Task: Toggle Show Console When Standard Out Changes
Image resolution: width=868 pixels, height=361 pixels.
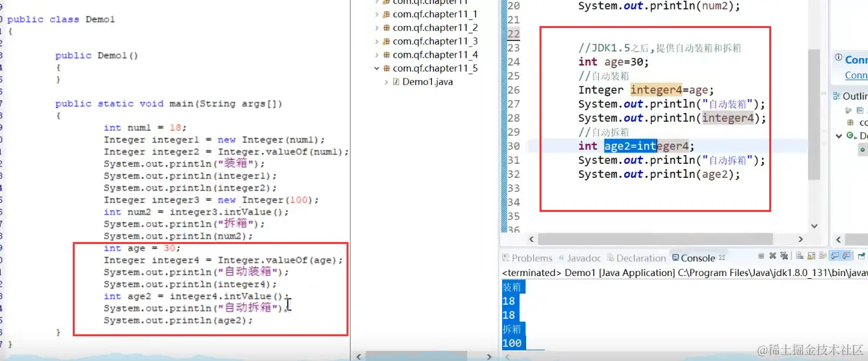Action: click(835, 255)
